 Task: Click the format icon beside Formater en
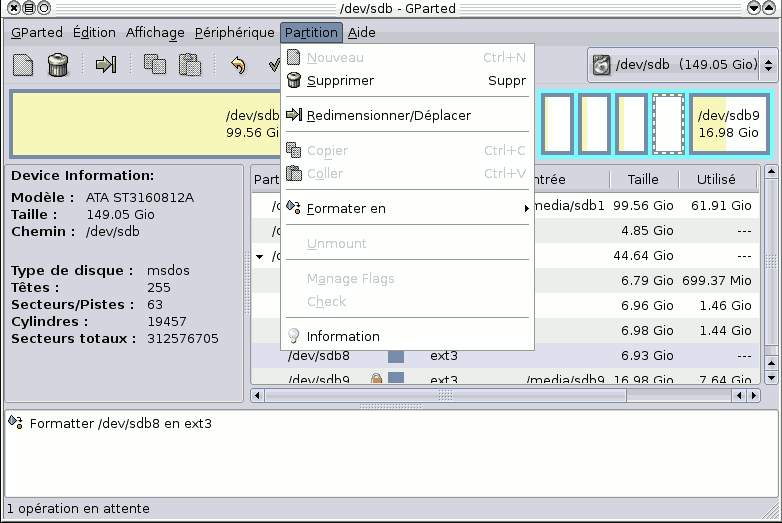coord(294,207)
